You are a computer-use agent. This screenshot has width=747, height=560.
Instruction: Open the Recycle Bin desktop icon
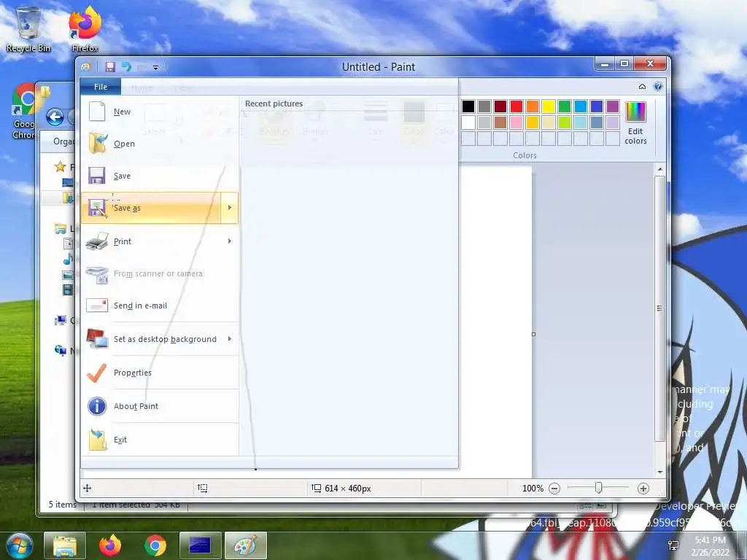(x=28, y=29)
